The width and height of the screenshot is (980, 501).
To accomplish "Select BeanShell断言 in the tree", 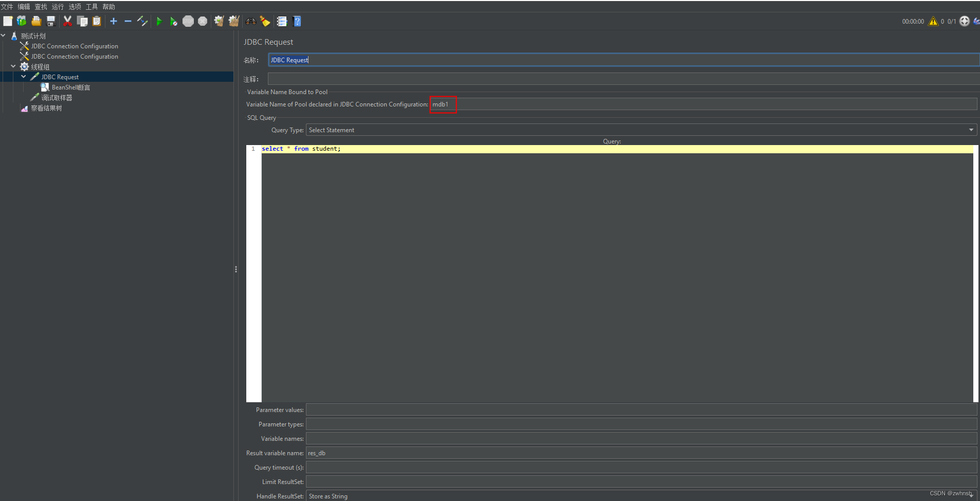I will pos(71,87).
